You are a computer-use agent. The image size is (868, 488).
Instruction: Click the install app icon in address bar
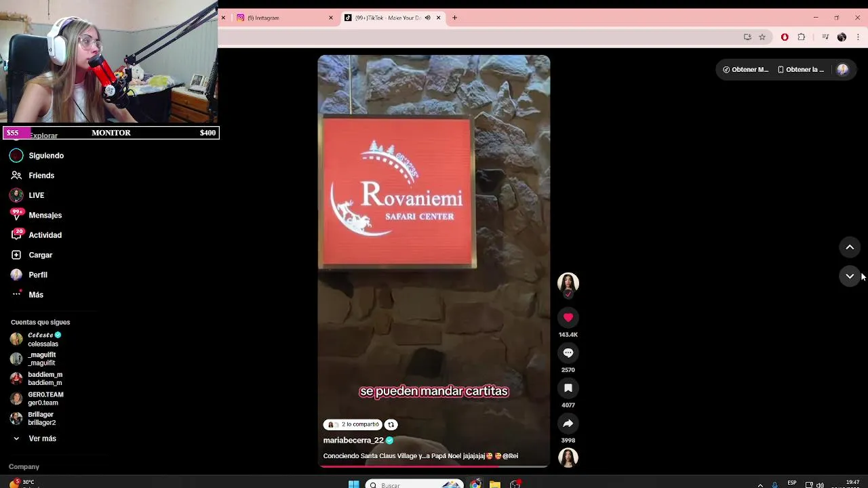coord(747,37)
